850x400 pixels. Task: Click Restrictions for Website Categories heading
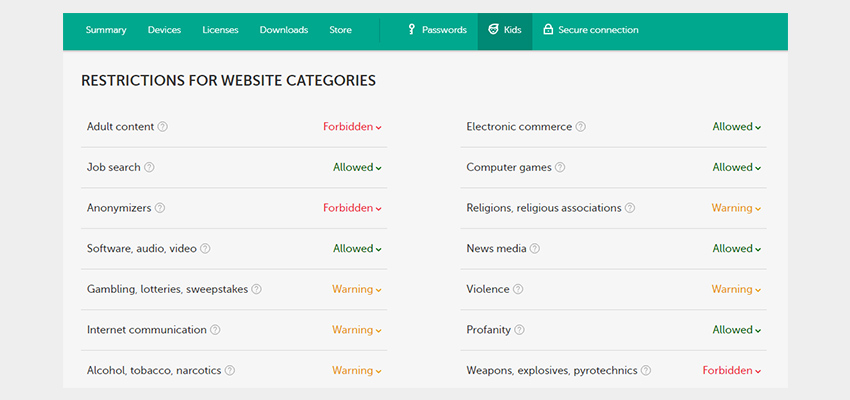click(x=228, y=81)
